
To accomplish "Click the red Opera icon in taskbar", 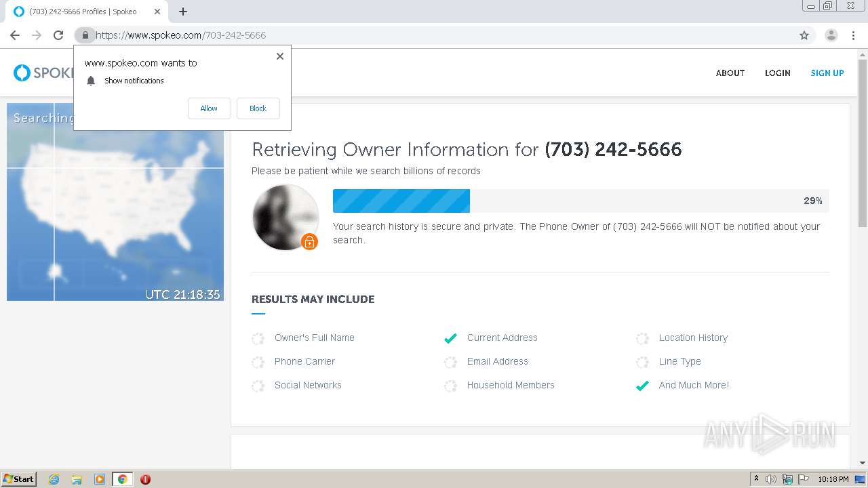I will [x=145, y=479].
